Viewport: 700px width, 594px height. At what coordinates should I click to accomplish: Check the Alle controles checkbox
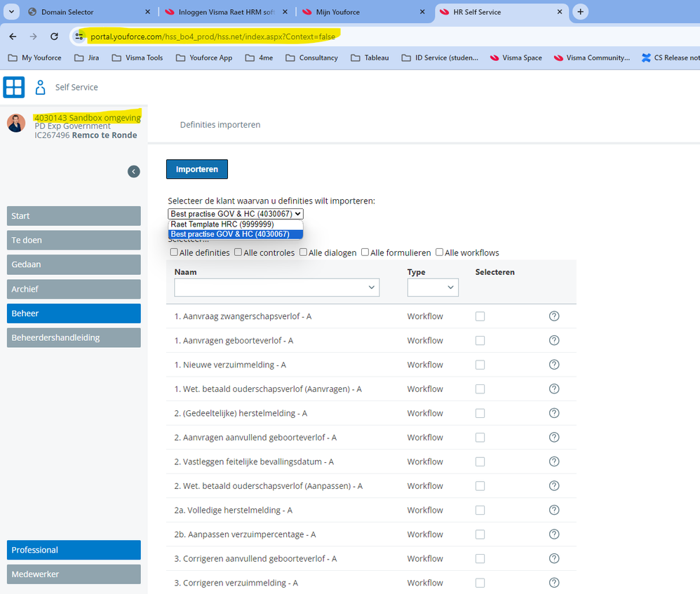pos(238,252)
